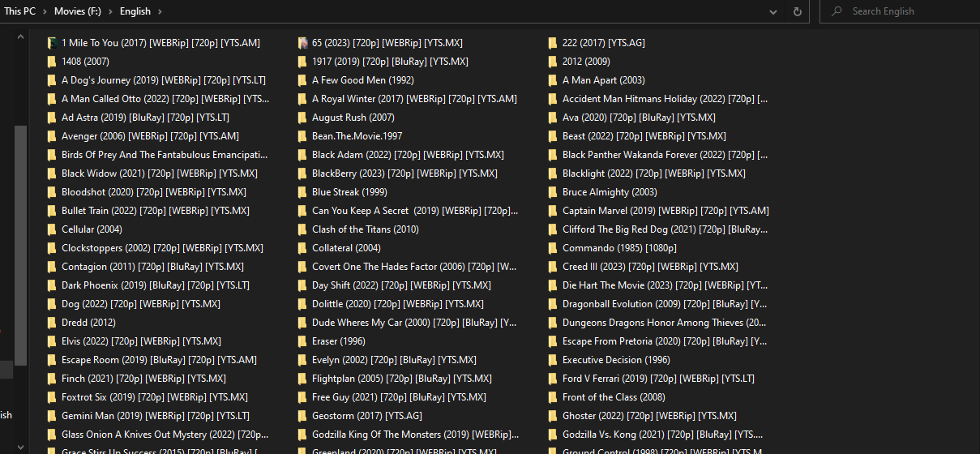The image size is (980, 454).
Task: Select A Man Called Otto (2022) folder
Action: 158,99
